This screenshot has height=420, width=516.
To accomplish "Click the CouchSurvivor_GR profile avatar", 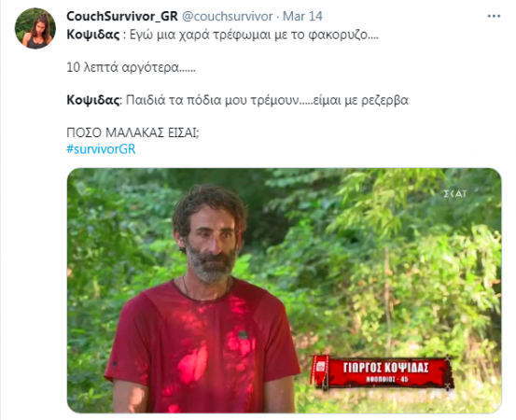I will pyautogui.click(x=35, y=29).
